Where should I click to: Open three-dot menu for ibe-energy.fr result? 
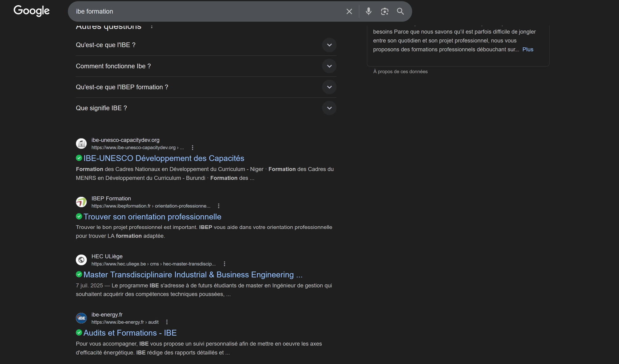click(167, 322)
